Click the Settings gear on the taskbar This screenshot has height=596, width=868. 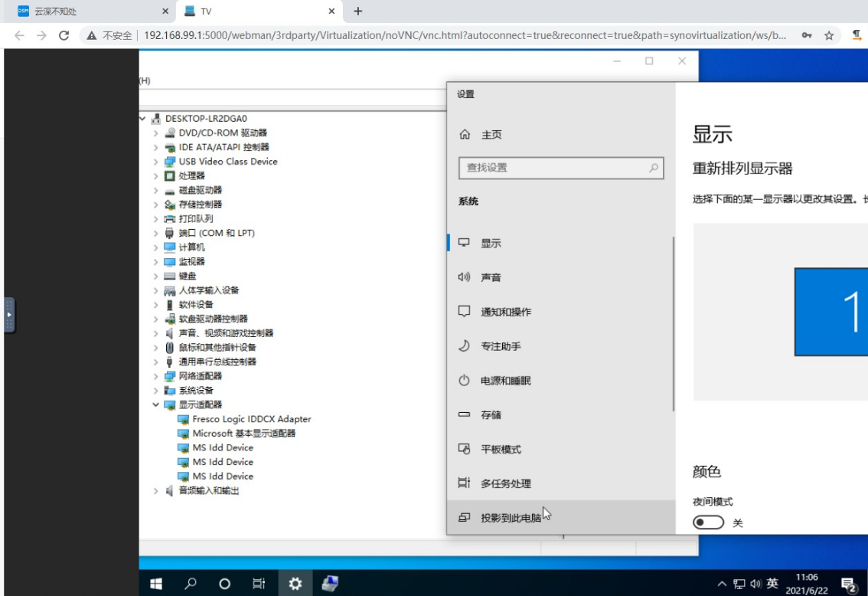(x=295, y=583)
